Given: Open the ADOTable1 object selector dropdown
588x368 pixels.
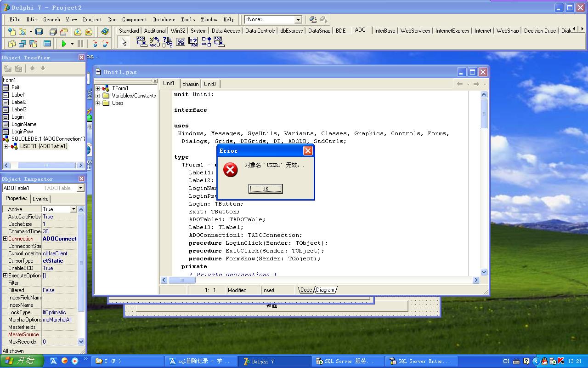Looking at the screenshot, I should coord(80,188).
